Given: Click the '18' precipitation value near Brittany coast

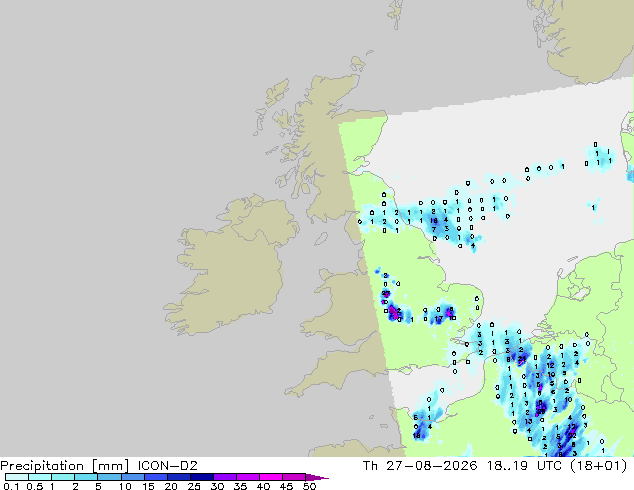Looking at the screenshot, I should pos(416,435).
